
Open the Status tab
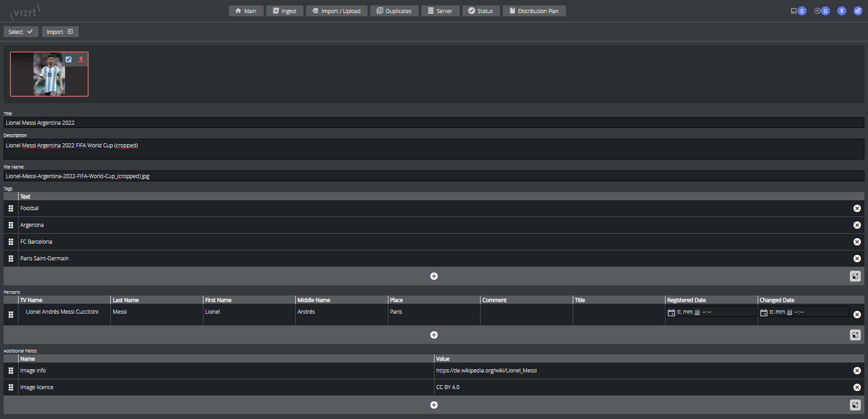coord(481,11)
